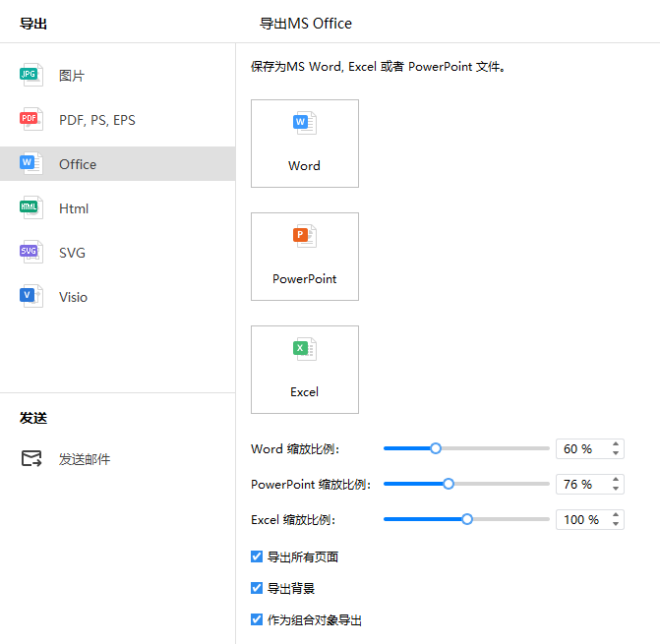Uncheck export all pages checkbox
The width and height of the screenshot is (660, 644).
coord(257,556)
